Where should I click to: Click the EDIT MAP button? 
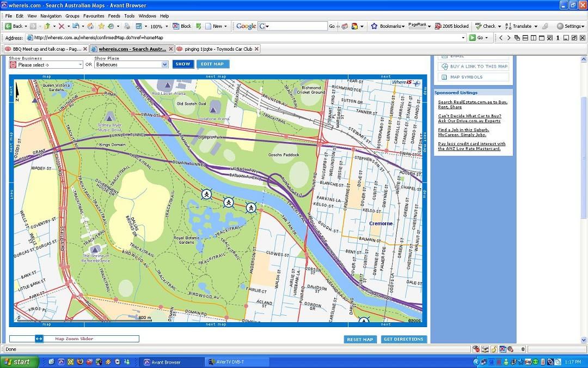click(x=213, y=64)
